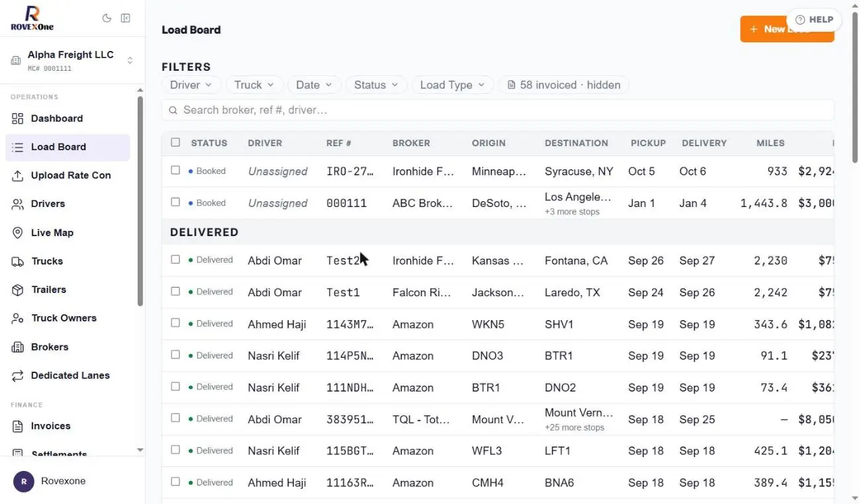Open Load Board in sidebar
This screenshot has width=860, height=504.
coord(68,147)
